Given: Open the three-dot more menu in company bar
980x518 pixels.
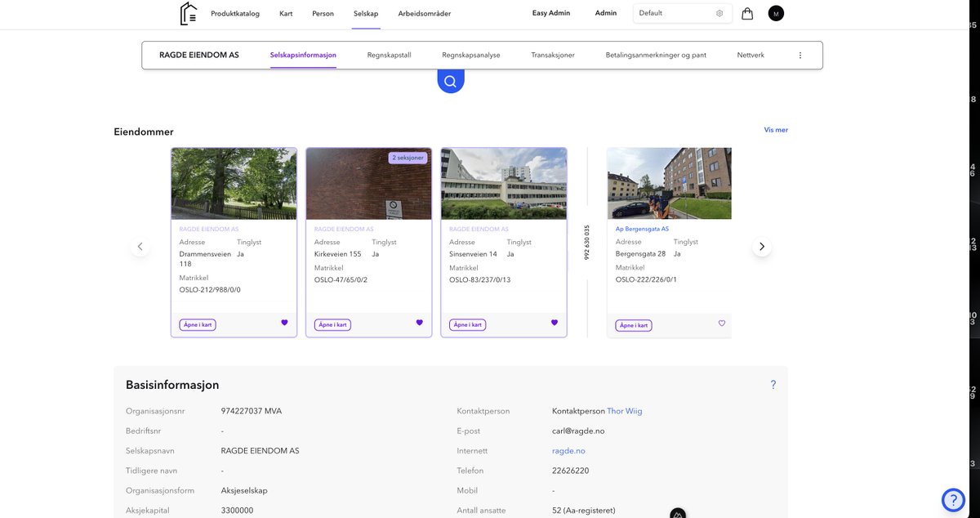Looking at the screenshot, I should 800,56.
